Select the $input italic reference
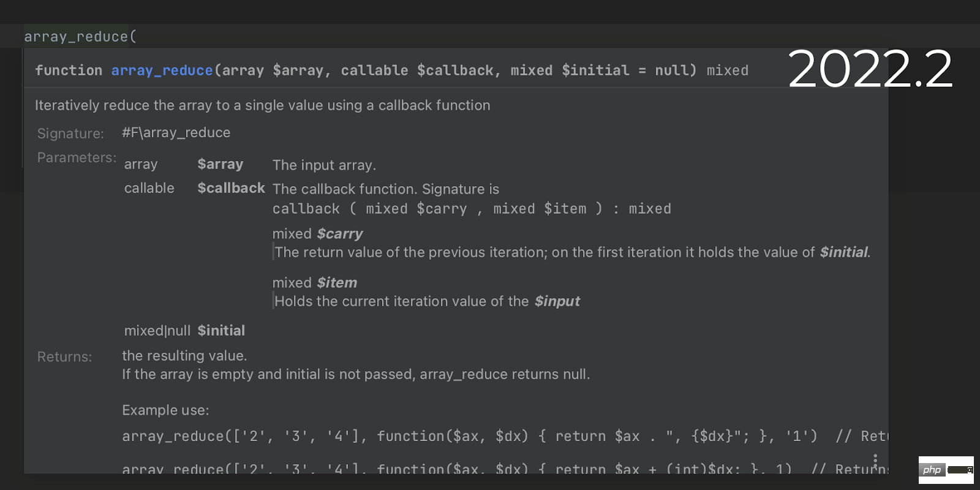Screen dimensions: 980x490 coord(556,301)
